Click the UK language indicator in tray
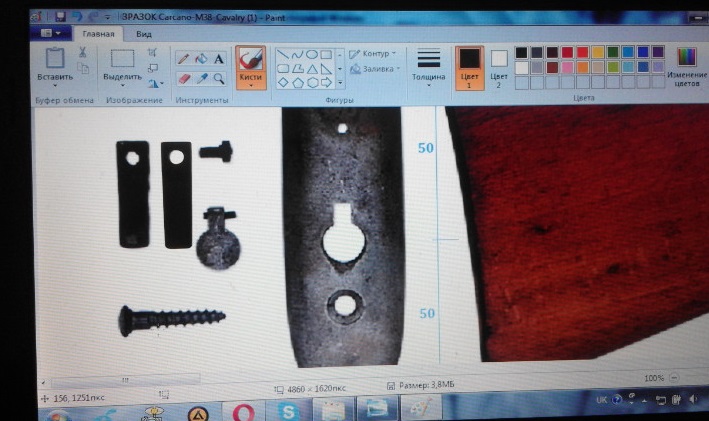Image resolution: width=709 pixels, height=421 pixels. point(601,400)
